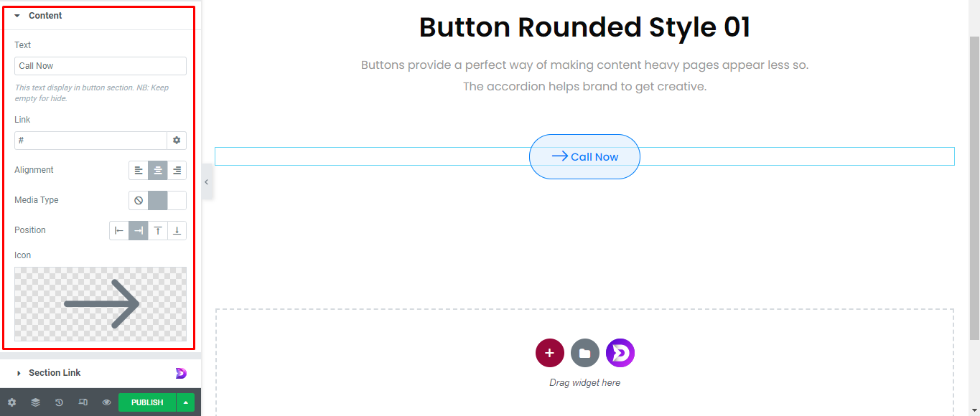980x416 pixels.
Task: Choose the arrow icon preview thumbnail
Action: point(101,304)
